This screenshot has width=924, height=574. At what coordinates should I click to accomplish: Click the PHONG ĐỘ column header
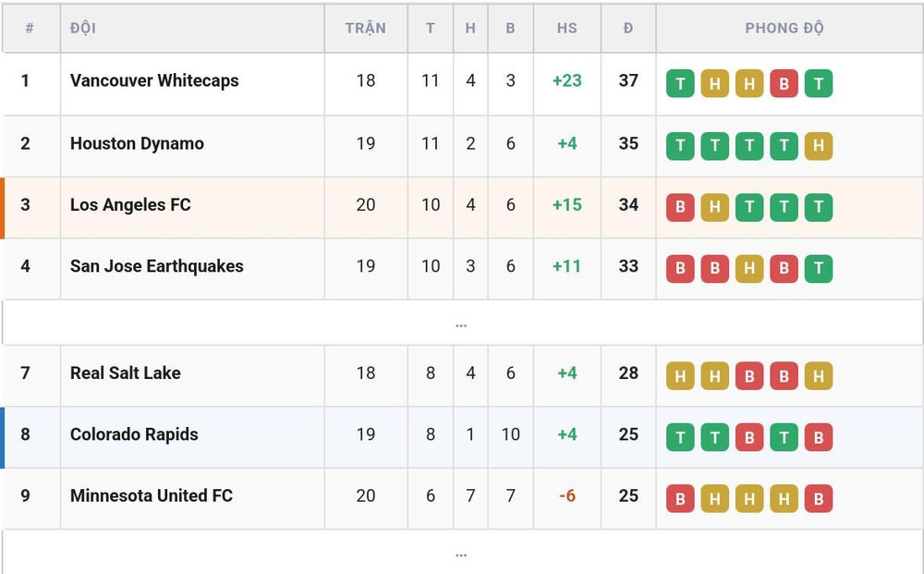784,29
